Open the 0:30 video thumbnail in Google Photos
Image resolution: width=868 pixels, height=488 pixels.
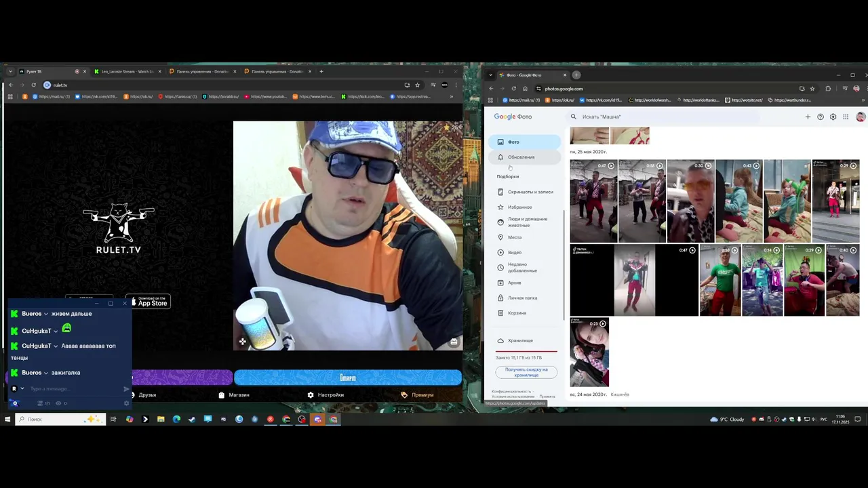pyautogui.click(x=690, y=201)
